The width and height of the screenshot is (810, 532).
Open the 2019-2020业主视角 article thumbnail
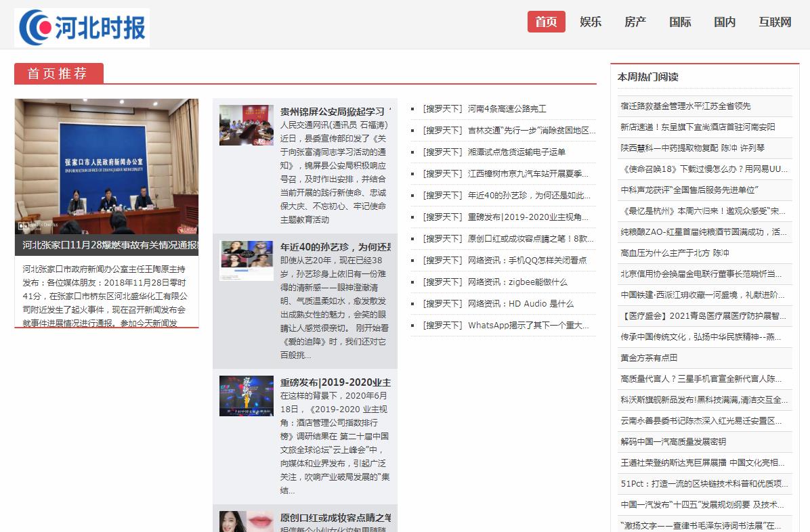coord(247,396)
